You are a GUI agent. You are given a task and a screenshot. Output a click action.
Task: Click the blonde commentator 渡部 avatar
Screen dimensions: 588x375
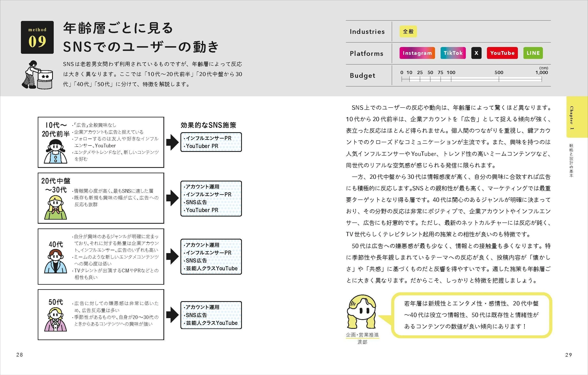tap(361, 312)
